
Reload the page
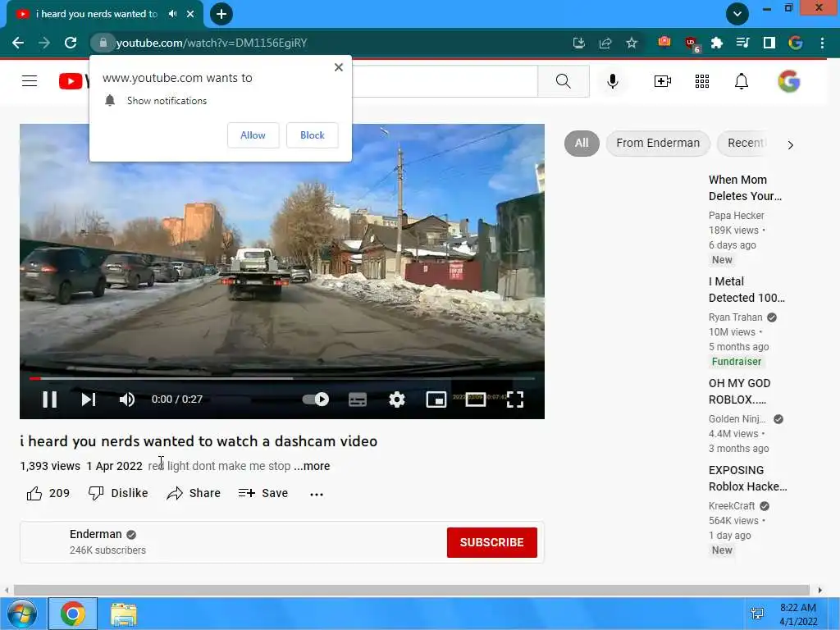pos(71,43)
